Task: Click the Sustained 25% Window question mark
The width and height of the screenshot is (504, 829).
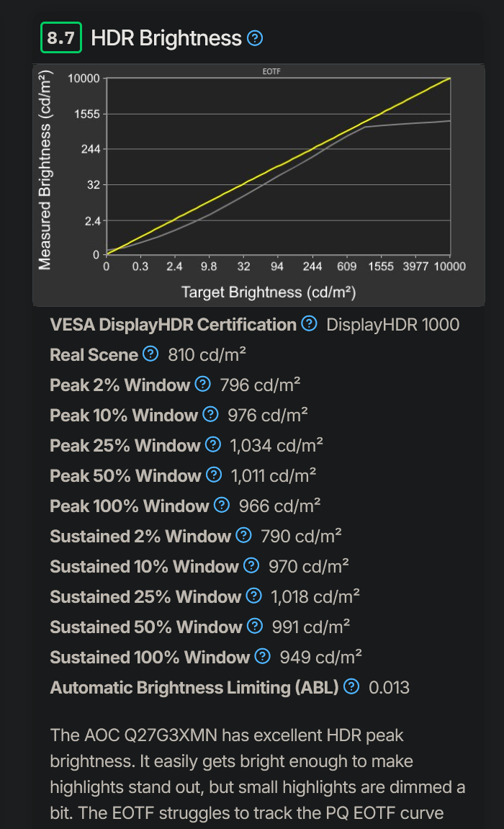Action: [253, 596]
